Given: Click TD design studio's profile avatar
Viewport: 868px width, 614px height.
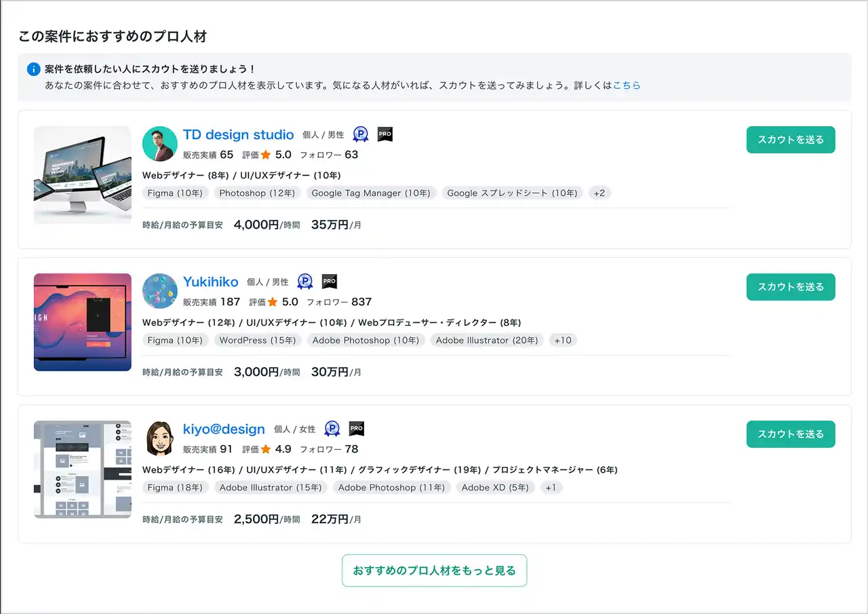Looking at the screenshot, I should (x=160, y=144).
